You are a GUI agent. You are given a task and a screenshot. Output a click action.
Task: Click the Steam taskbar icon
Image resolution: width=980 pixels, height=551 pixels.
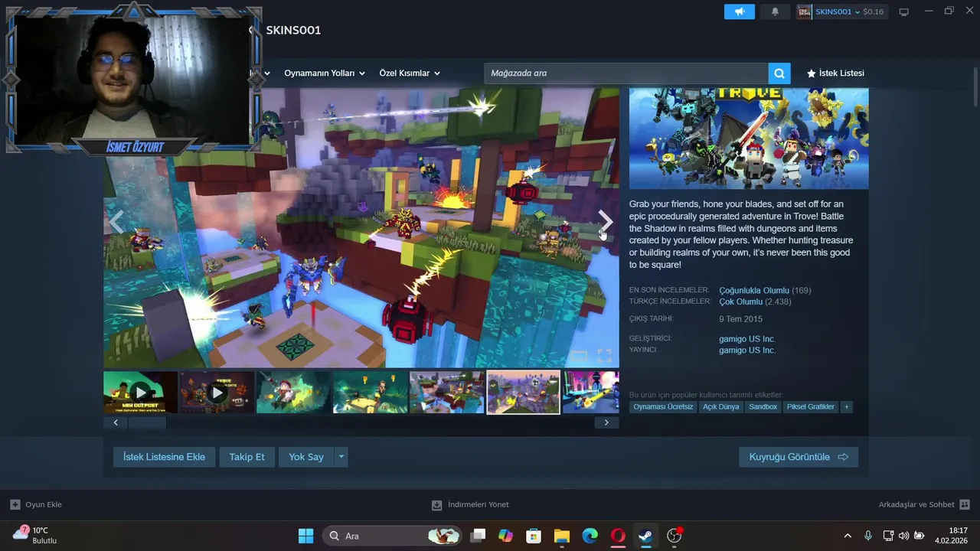tap(645, 536)
